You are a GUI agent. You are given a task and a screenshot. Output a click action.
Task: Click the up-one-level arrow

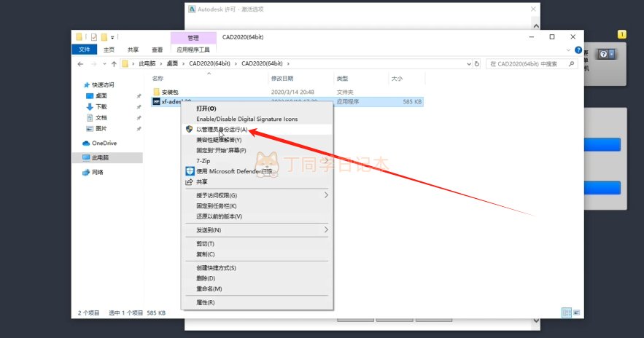coord(114,63)
